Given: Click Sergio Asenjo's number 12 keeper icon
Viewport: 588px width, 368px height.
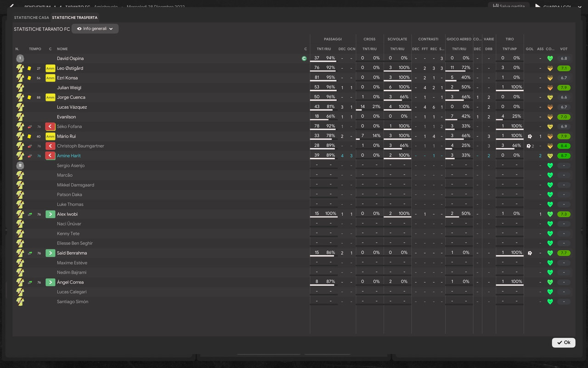Looking at the screenshot, I should 20,165.
